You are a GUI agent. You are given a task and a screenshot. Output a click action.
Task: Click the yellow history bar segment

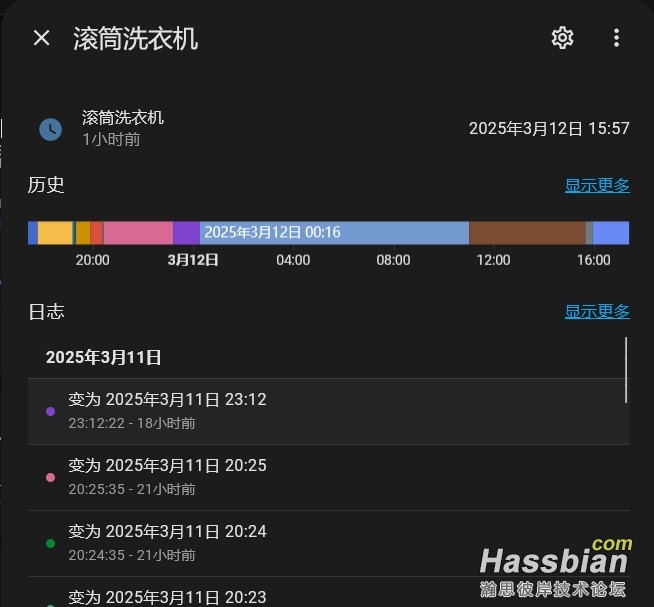pos(55,233)
